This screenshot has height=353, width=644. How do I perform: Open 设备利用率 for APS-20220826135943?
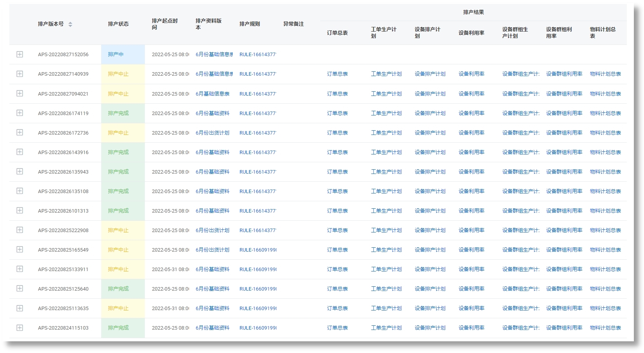[x=472, y=171]
